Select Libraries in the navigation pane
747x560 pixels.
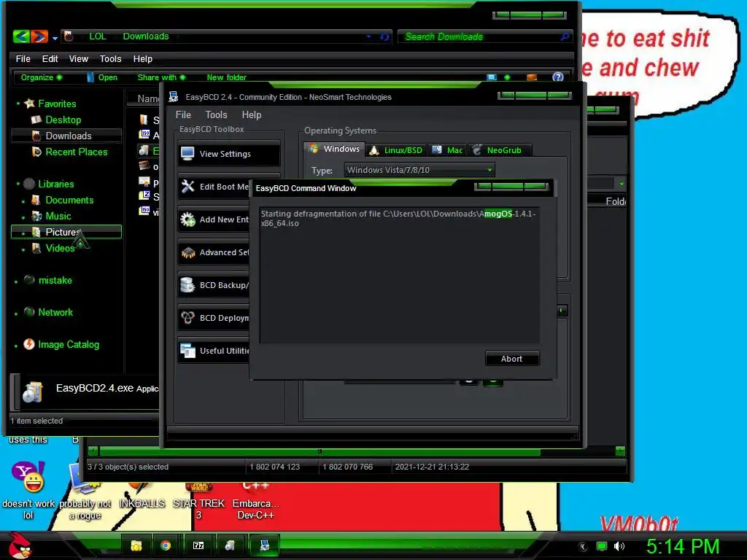tap(55, 184)
